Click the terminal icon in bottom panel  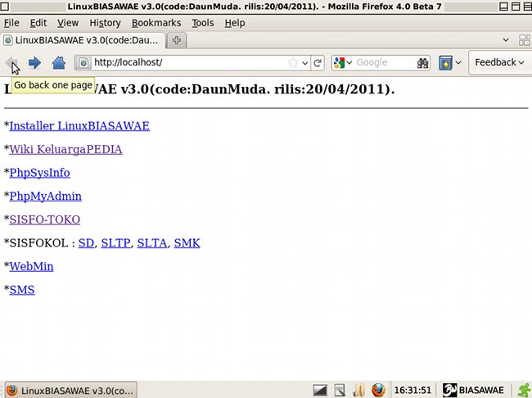(320, 390)
